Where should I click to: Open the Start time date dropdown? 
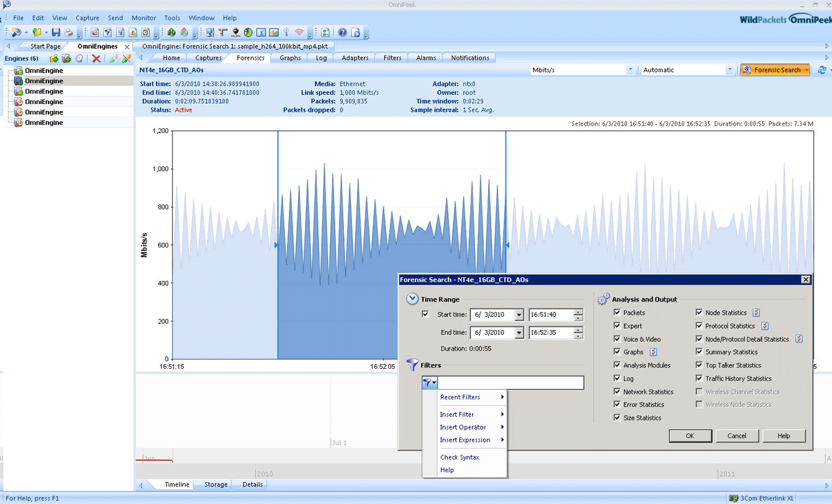pos(519,315)
